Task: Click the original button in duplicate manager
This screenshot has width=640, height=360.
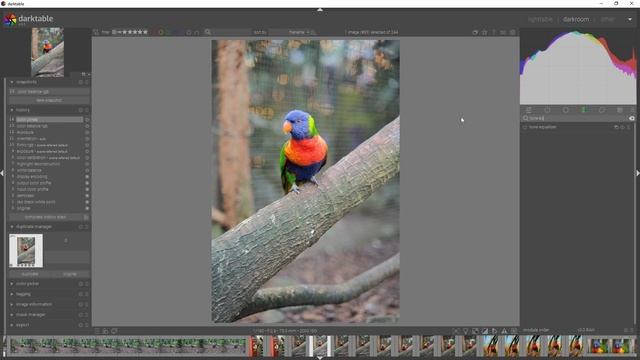Action: 70,274
